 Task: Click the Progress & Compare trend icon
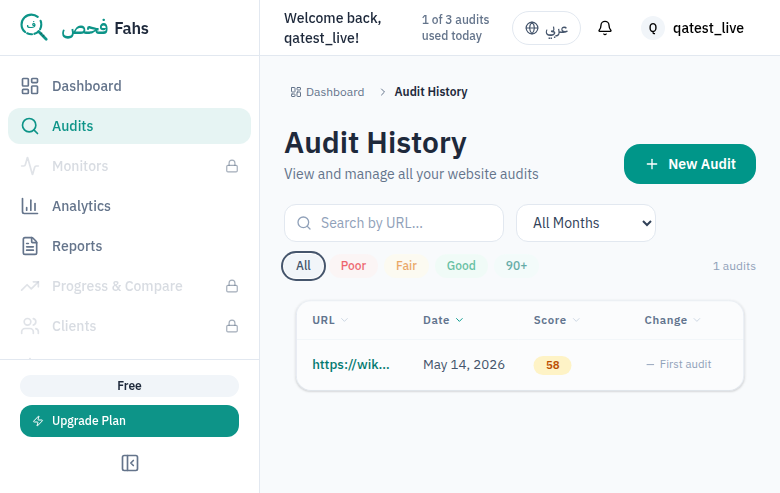[30, 286]
